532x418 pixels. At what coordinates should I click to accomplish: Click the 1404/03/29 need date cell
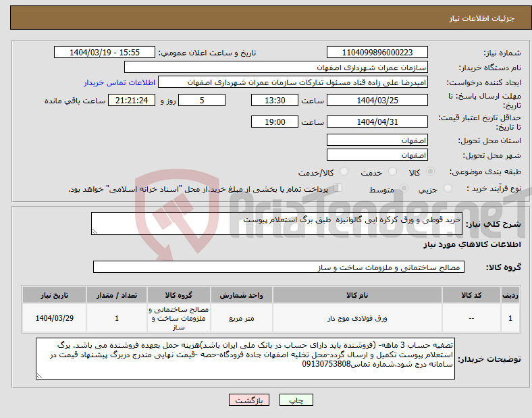[54, 318]
